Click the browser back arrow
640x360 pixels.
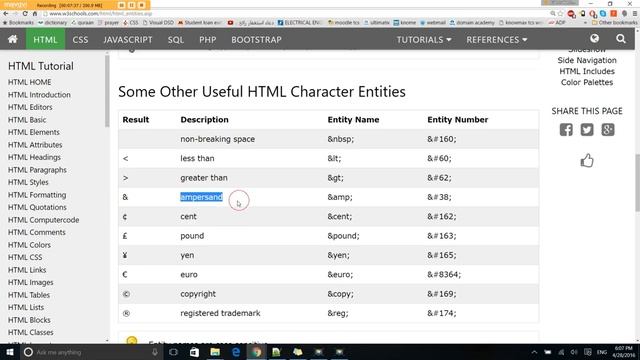click(x=6, y=13)
